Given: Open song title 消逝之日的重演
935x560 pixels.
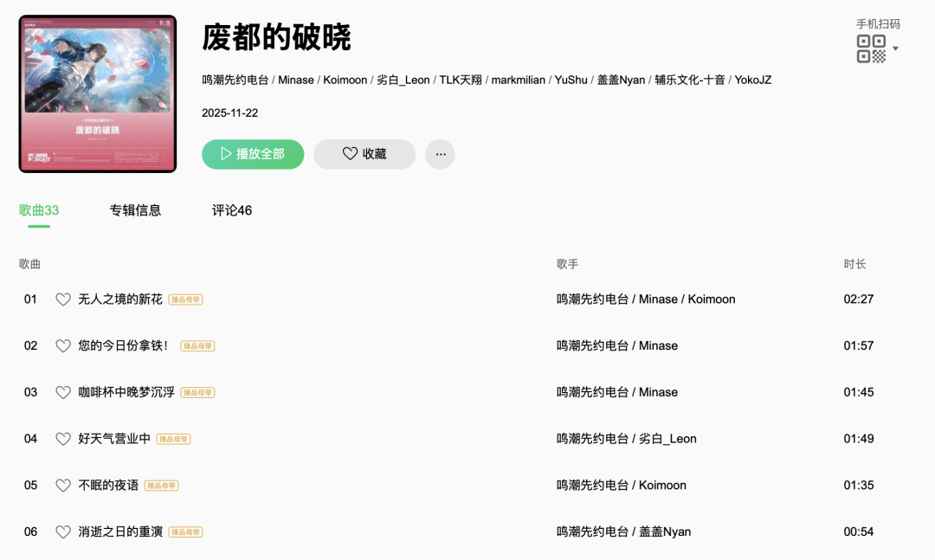Looking at the screenshot, I should click(x=120, y=532).
